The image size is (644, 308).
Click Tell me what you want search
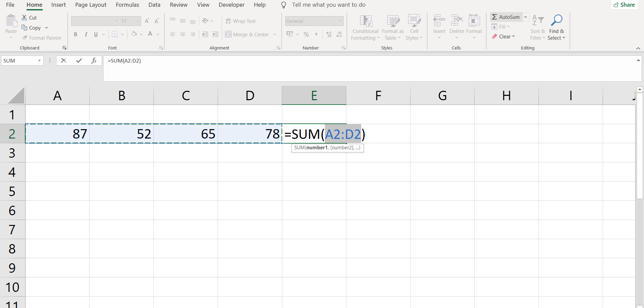(x=329, y=5)
